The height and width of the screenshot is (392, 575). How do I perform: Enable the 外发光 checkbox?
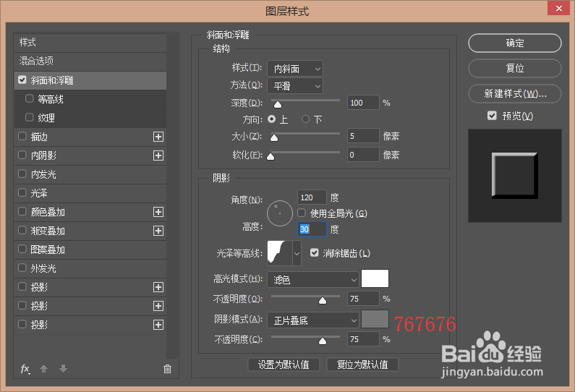22,268
